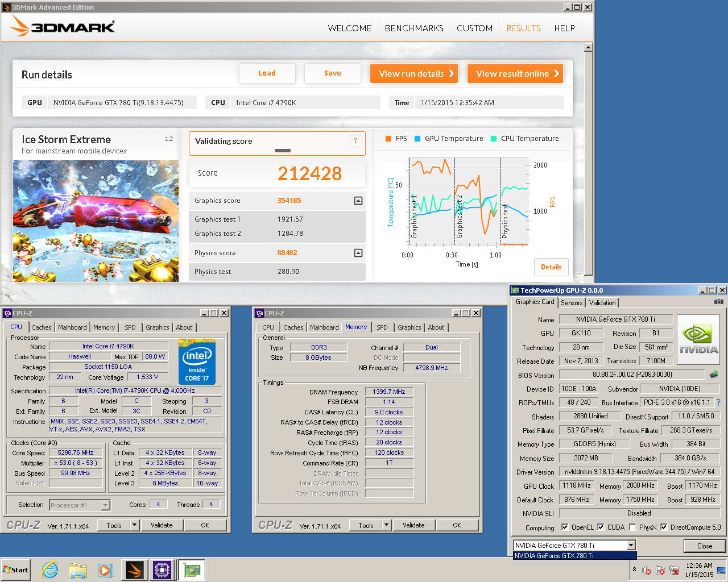Screen dimensions: 728x582
Task: Click the BIOS Version field in GPU-Z
Action: (632, 375)
